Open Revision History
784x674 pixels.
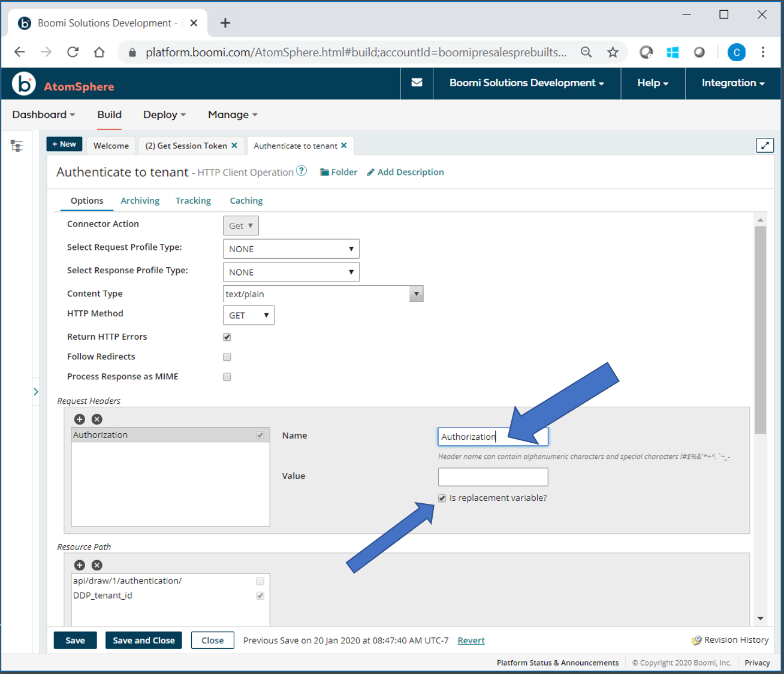click(x=735, y=640)
